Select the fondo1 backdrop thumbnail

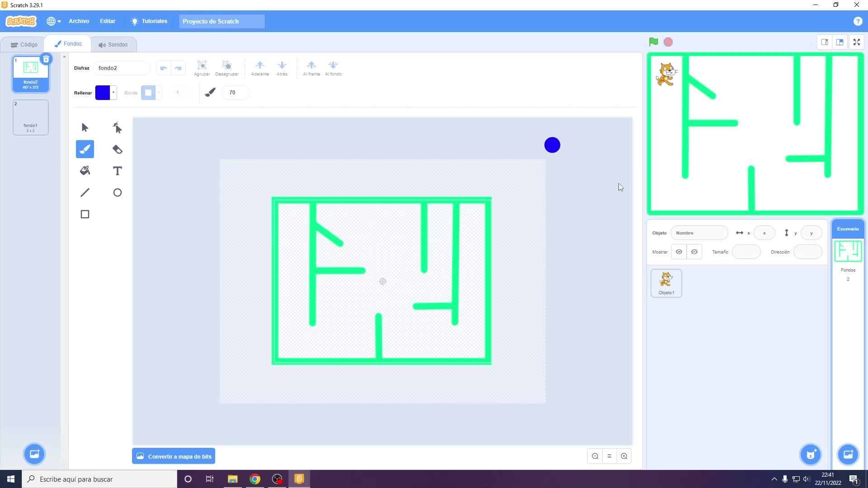[30, 117]
